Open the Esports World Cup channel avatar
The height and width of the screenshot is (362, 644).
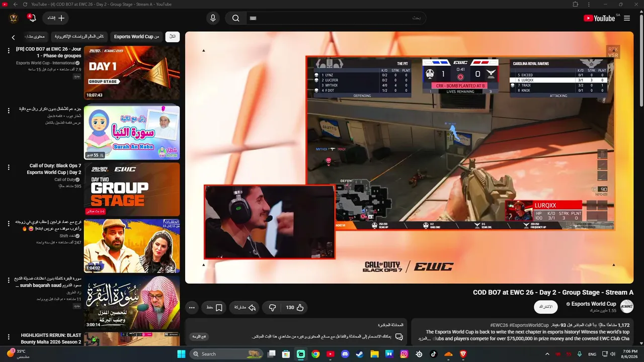click(627, 306)
